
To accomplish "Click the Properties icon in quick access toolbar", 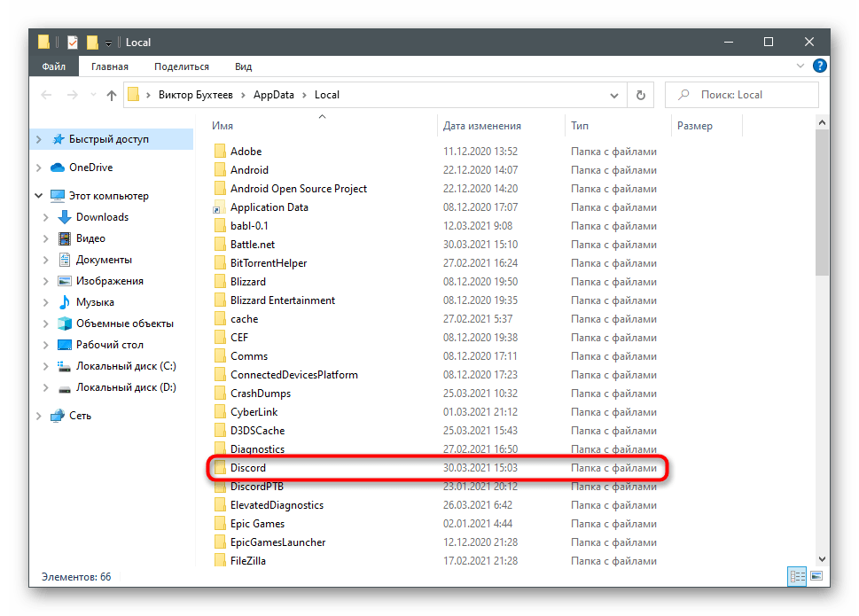I will point(73,42).
